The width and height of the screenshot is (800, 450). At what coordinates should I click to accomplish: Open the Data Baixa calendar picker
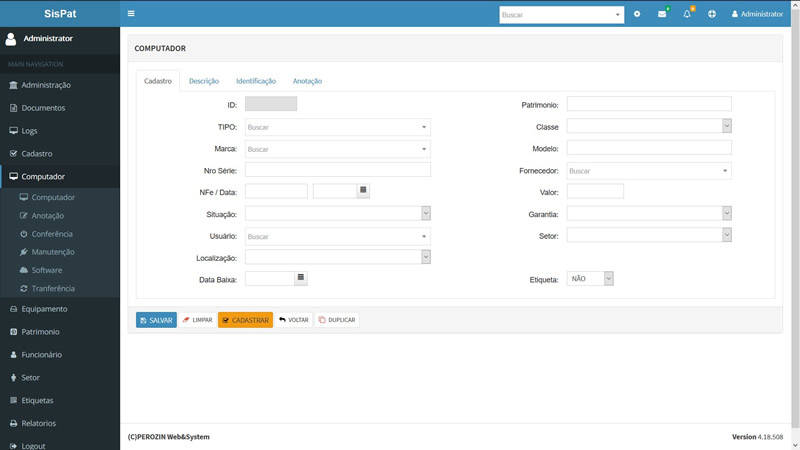301,278
